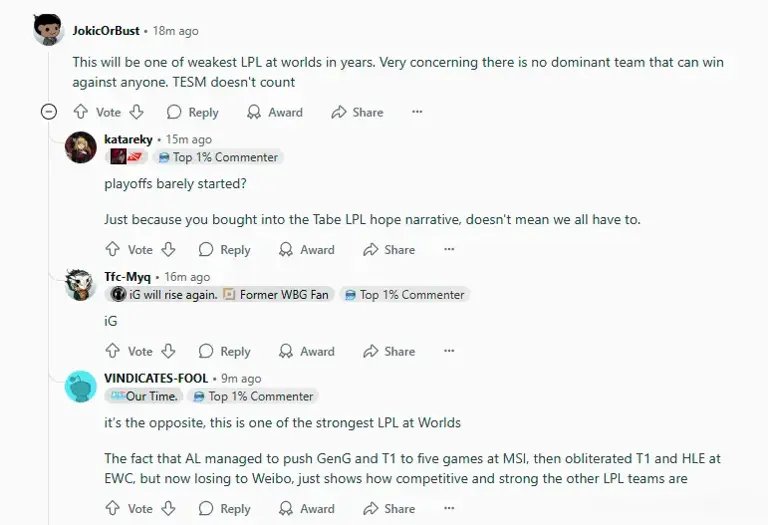Upvote JokicOrBust's comment

[80, 112]
